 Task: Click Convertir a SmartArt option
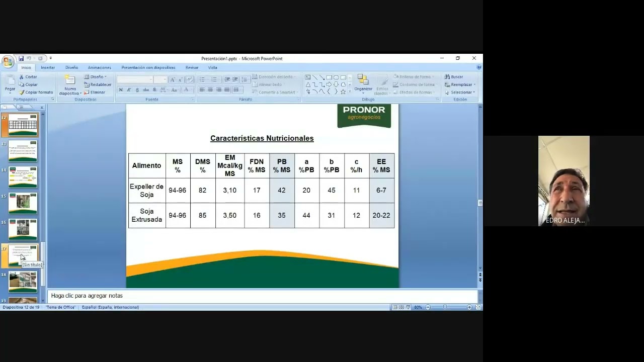tap(274, 93)
